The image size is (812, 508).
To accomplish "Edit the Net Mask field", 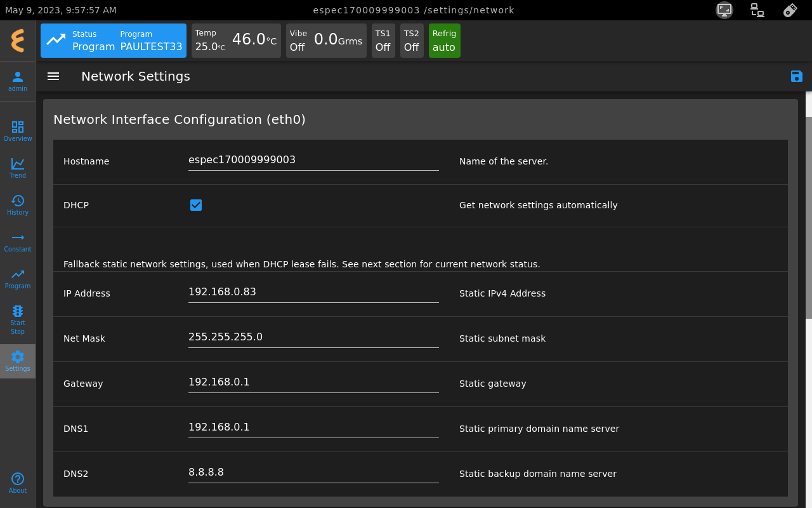I will click(x=313, y=338).
